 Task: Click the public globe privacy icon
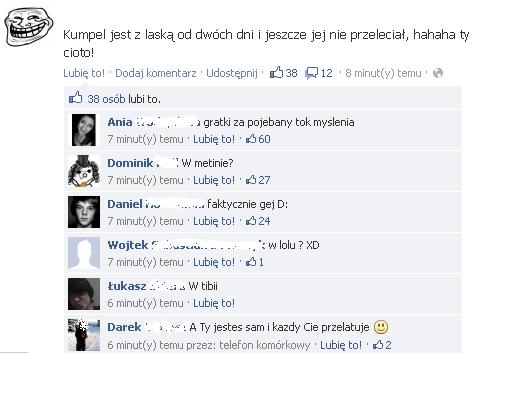pyautogui.click(x=438, y=73)
